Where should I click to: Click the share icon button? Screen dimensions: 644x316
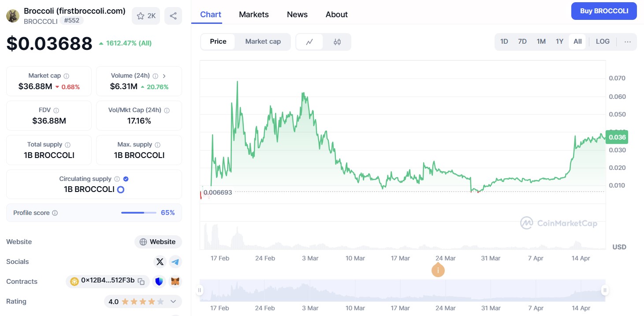pyautogui.click(x=173, y=16)
